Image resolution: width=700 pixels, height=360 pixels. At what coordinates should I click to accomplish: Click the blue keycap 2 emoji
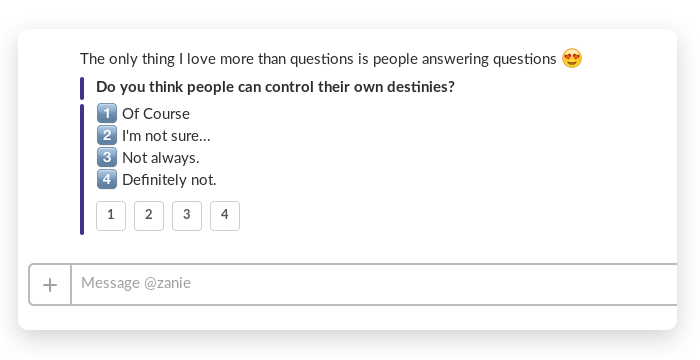pos(107,135)
